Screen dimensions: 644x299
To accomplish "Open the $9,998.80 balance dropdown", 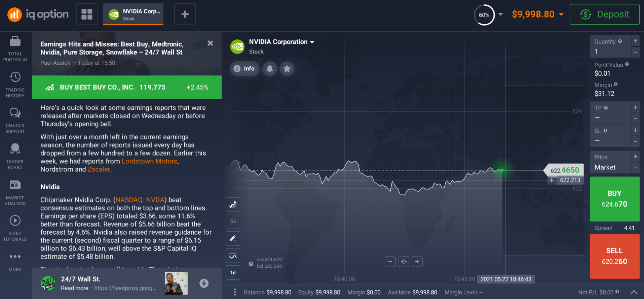I will pos(538,14).
